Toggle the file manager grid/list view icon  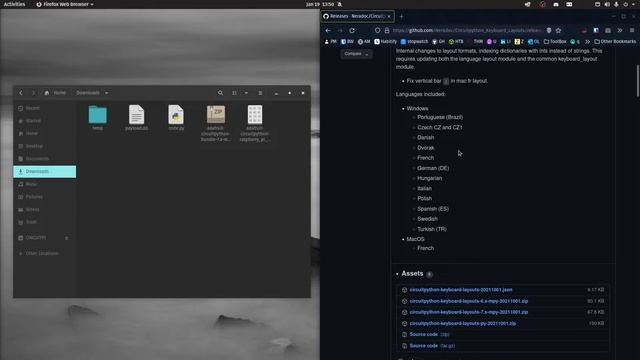point(234,93)
